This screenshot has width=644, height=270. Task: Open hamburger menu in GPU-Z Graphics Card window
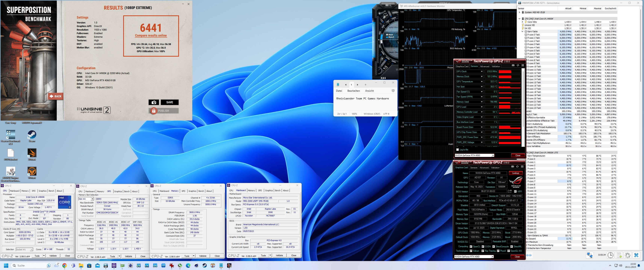(522, 166)
